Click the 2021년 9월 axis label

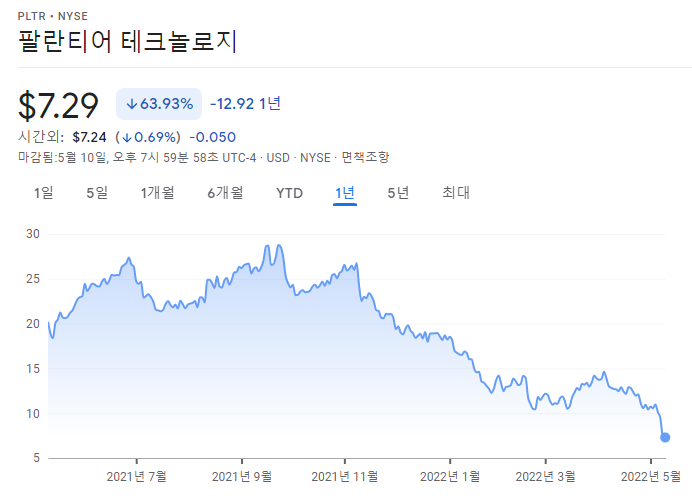coord(242,477)
